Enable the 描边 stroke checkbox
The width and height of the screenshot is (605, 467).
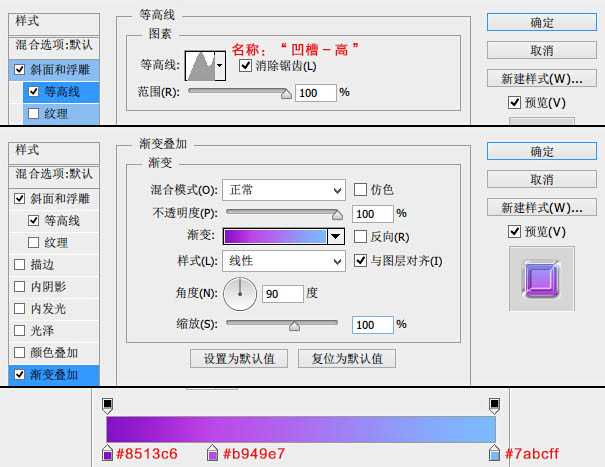(19, 264)
